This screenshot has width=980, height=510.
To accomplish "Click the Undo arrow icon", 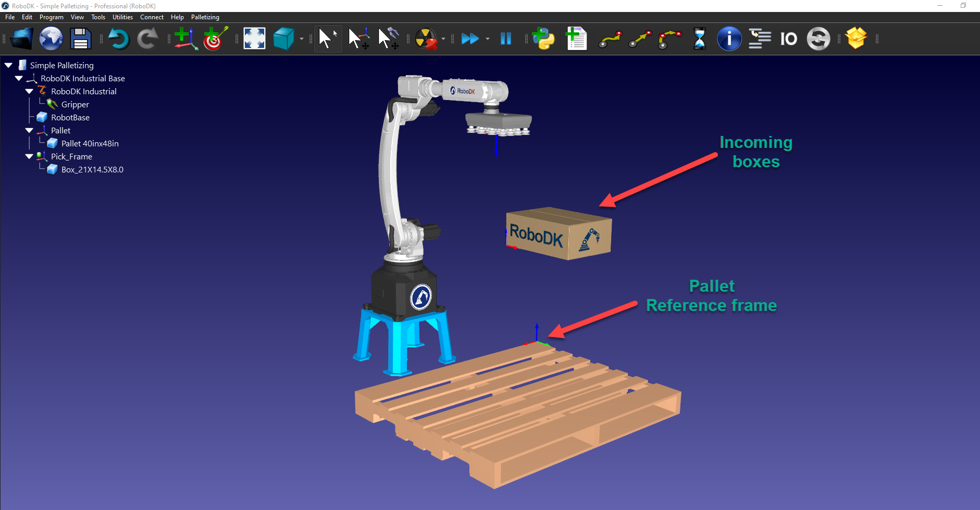I will [119, 39].
